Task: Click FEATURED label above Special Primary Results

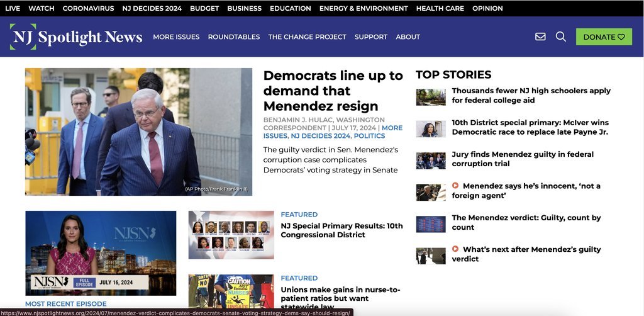Action: 299,215
